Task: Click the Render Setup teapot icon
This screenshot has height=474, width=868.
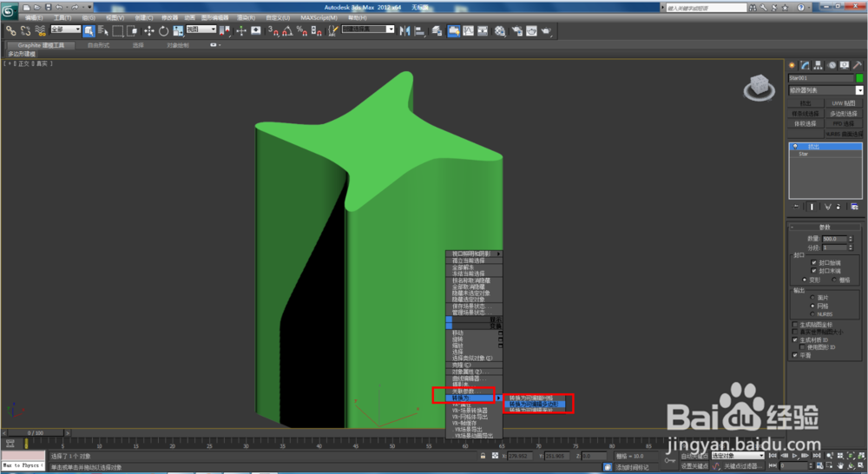Action: (x=517, y=31)
